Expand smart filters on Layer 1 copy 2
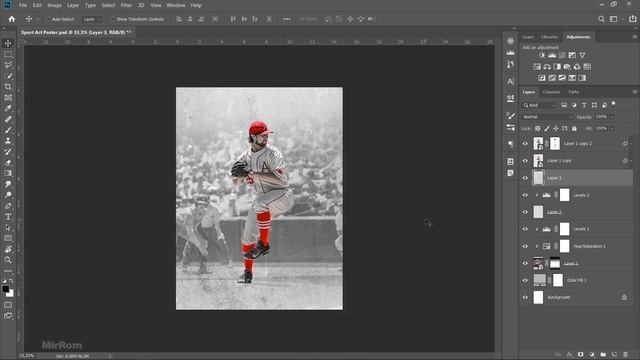Viewport: 640px width, 360px height. (x=631, y=144)
